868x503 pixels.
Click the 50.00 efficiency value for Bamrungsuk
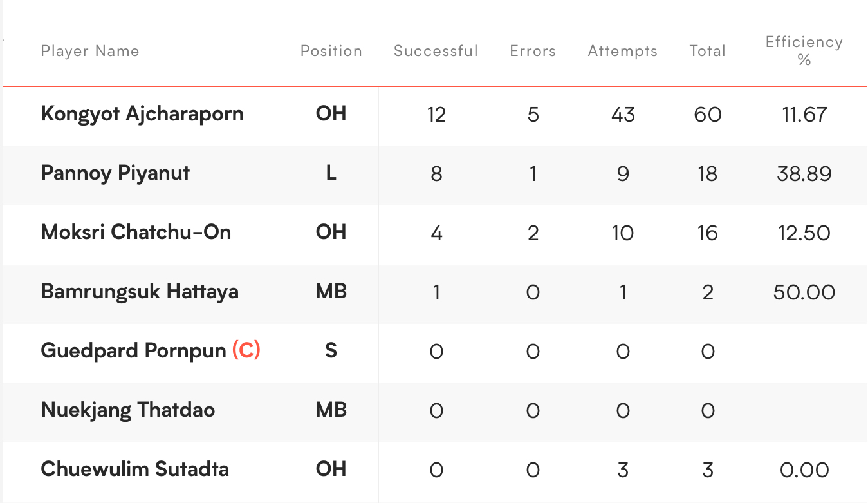pyautogui.click(x=804, y=292)
